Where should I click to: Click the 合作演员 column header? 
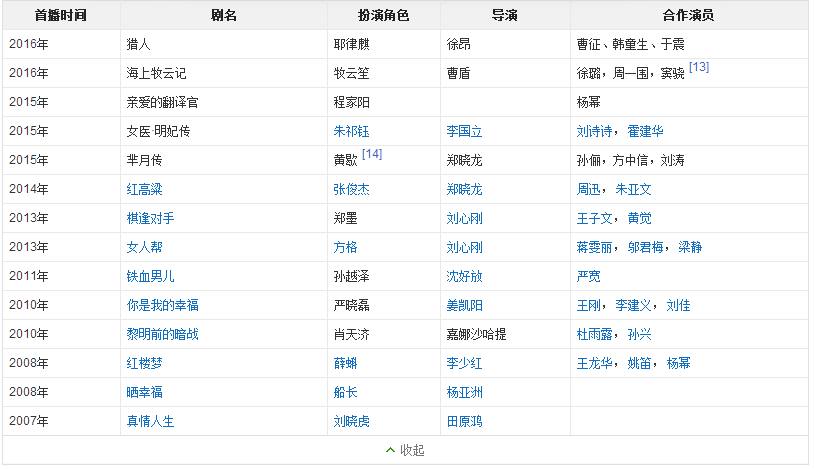point(688,16)
